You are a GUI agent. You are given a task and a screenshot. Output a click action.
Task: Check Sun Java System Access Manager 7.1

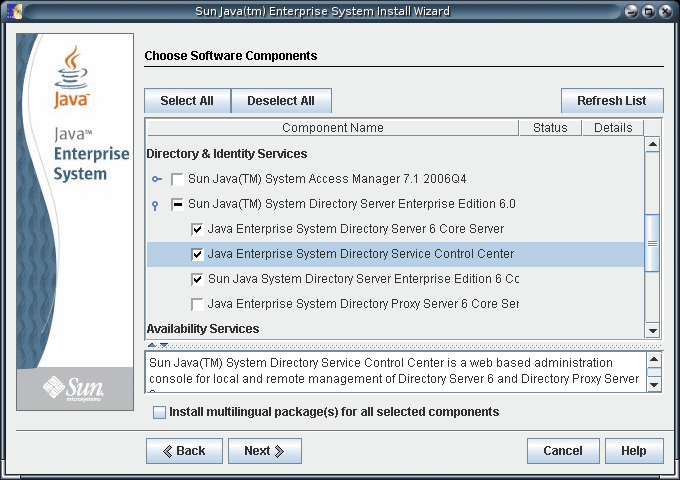coord(177,179)
